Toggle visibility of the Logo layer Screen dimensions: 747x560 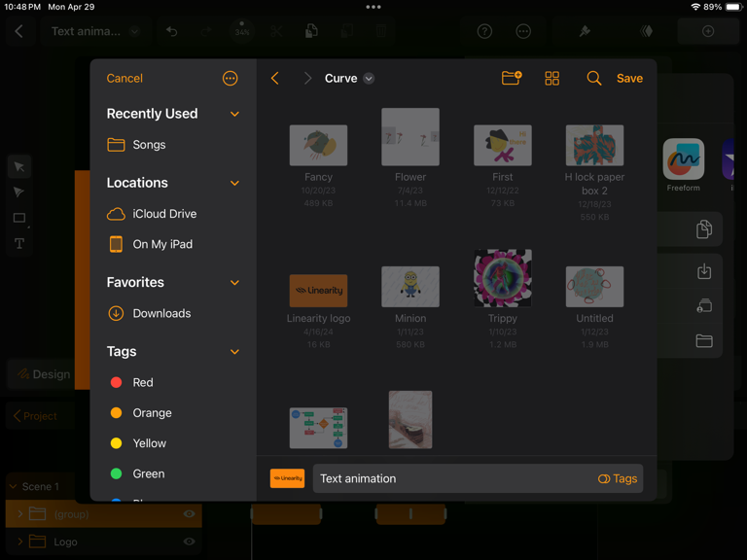189,542
